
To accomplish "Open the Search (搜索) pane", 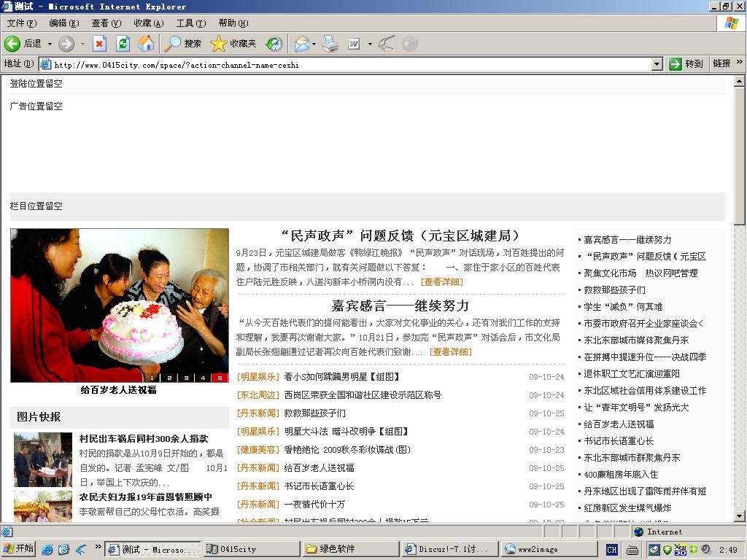I will pyautogui.click(x=183, y=44).
